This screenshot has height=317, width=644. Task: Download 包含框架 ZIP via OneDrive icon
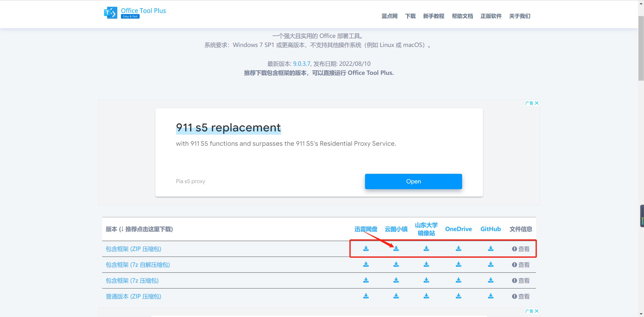pos(458,249)
